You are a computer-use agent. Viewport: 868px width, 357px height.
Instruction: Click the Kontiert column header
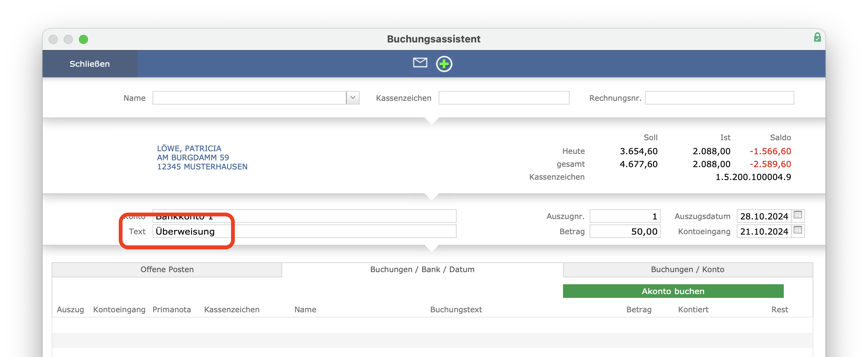click(x=693, y=310)
